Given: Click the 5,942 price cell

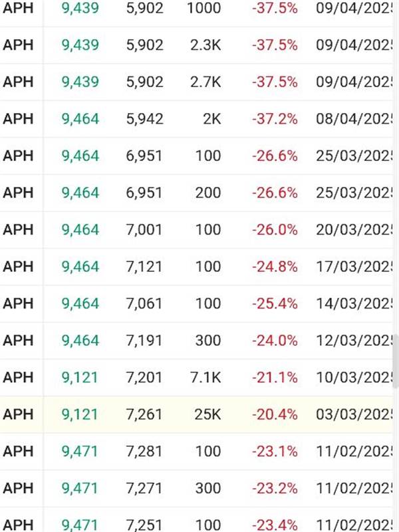Looking at the screenshot, I should 144,119.
